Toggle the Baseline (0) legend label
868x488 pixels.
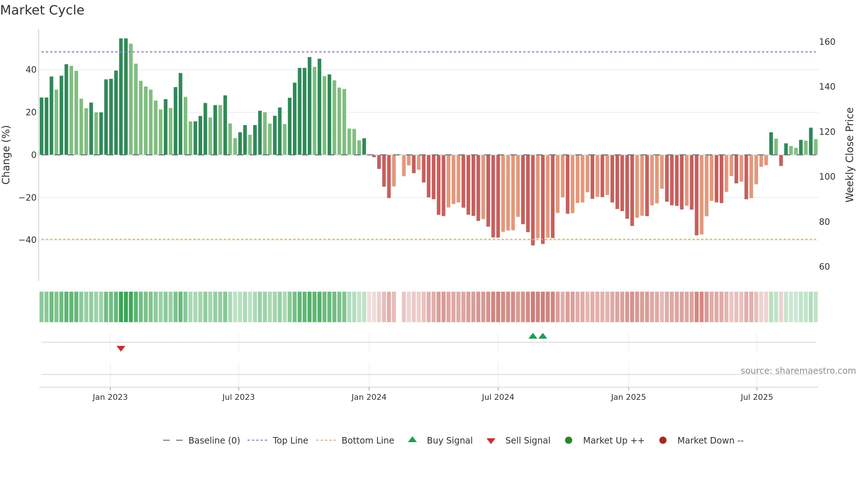point(214,440)
